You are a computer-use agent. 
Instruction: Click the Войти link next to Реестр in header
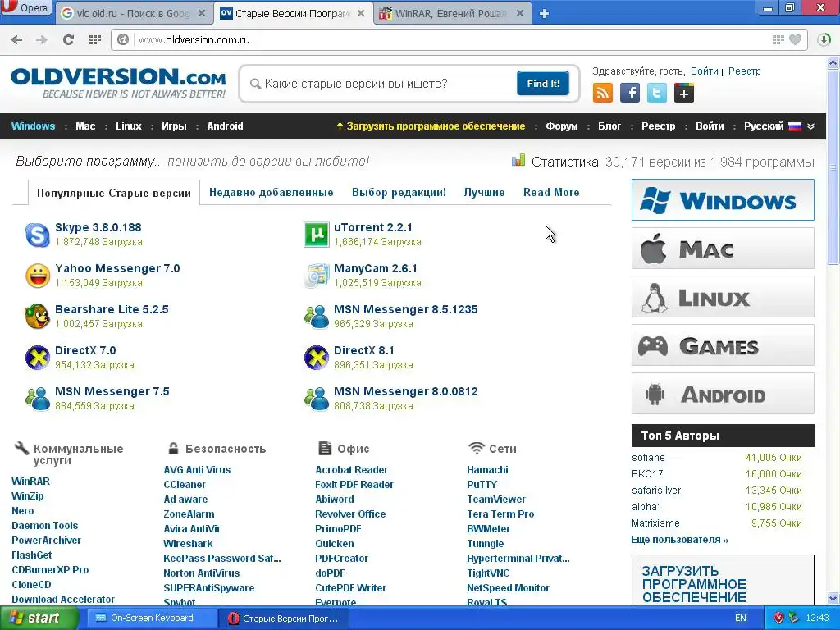pyautogui.click(x=704, y=71)
